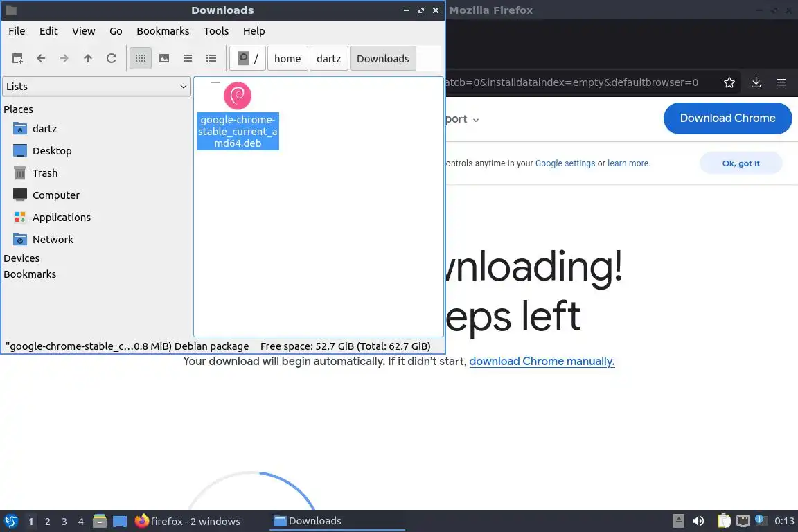Viewport: 798px width, 532px height.
Task: Go forward to next folder
Action: pos(64,59)
